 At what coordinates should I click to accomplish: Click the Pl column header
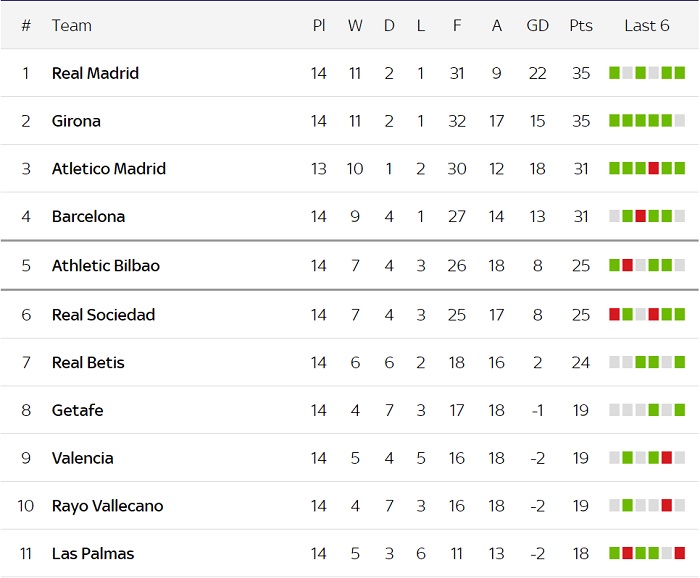(318, 25)
